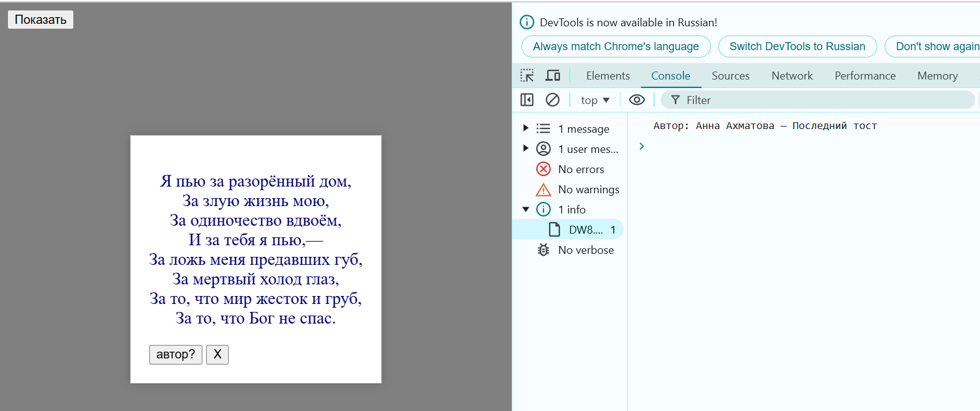980x411 pixels.
Task: Open the top context dropdown
Action: click(x=595, y=100)
